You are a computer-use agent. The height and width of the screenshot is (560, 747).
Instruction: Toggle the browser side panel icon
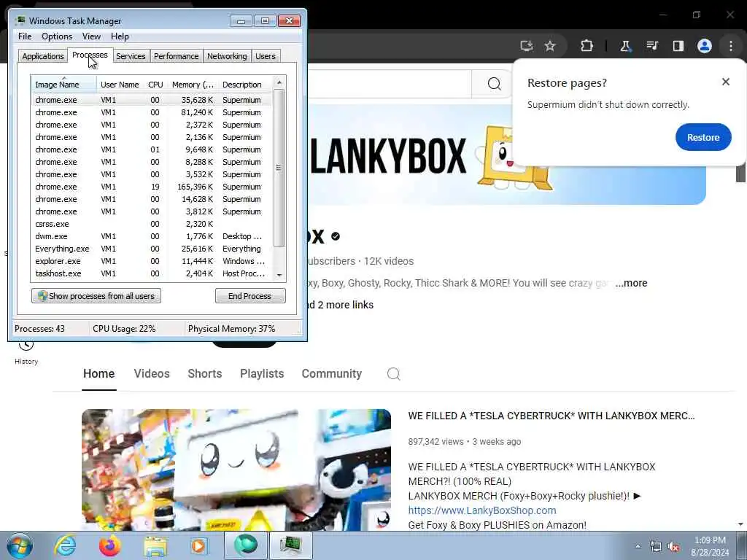[x=678, y=46]
